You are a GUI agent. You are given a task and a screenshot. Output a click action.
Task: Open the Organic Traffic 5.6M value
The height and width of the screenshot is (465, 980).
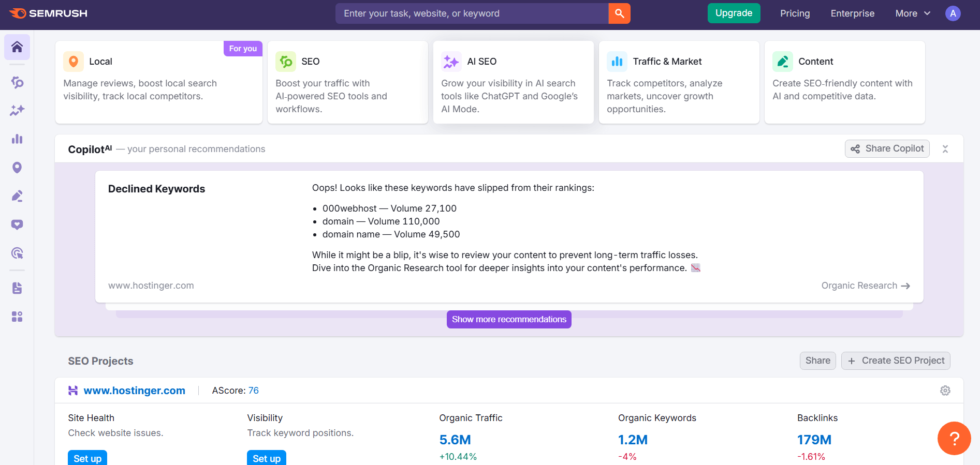tap(455, 440)
